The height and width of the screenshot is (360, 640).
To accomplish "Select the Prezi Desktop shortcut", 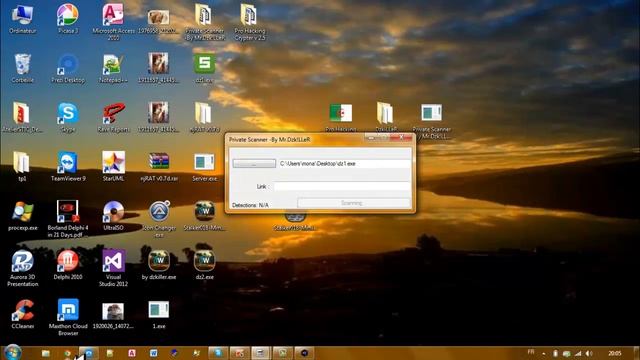I will click(68, 68).
